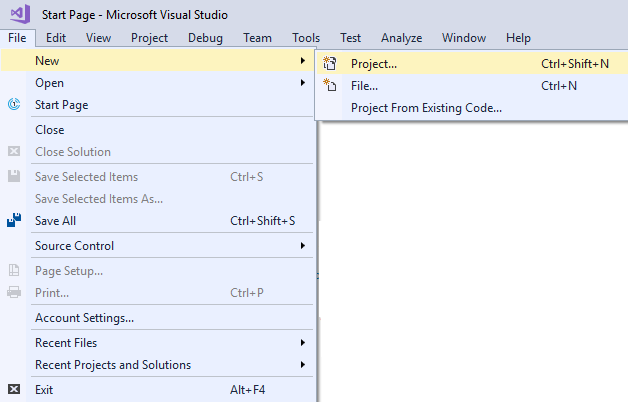Screen dimensions: 628x402
Task: Open the Edit menu
Action: point(56,38)
